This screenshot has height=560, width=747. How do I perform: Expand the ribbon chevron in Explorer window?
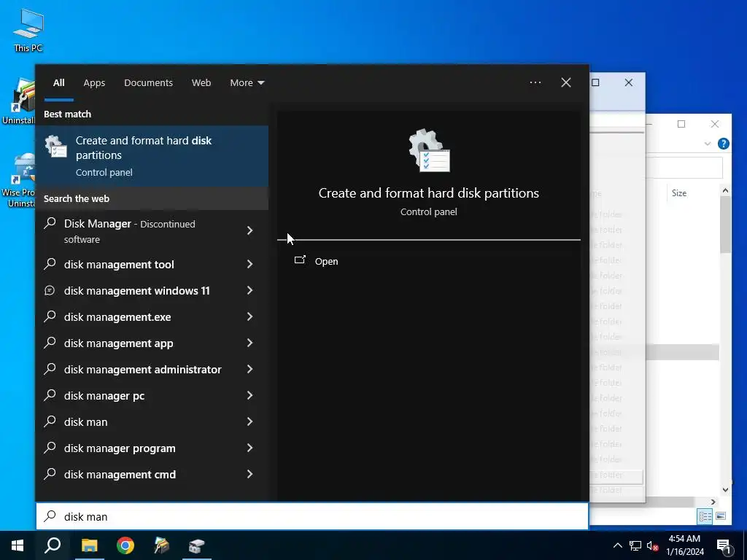708,144
